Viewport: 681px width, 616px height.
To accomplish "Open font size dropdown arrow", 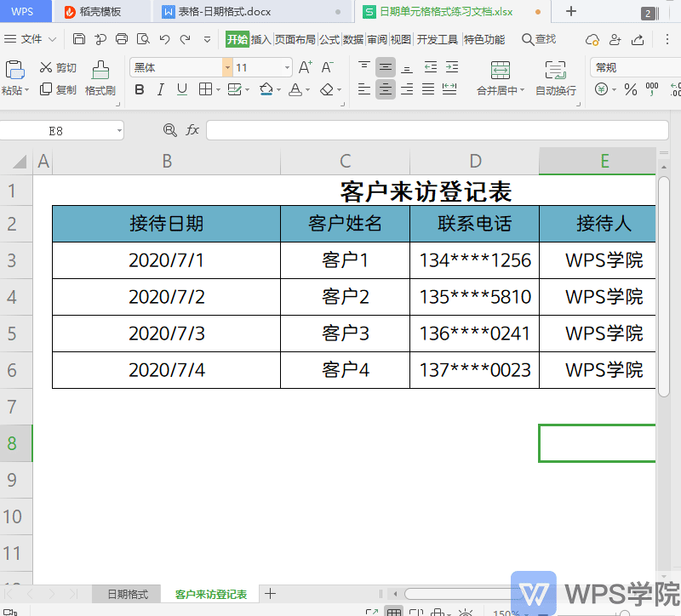I will point(287,68).
